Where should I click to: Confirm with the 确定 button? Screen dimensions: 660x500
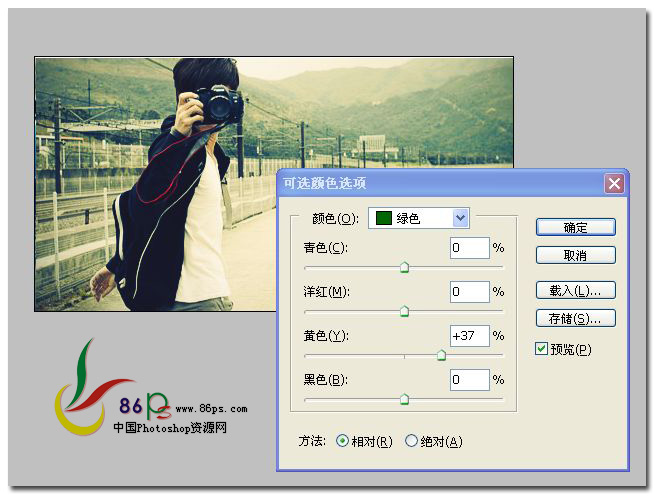(x=575, y=228)
